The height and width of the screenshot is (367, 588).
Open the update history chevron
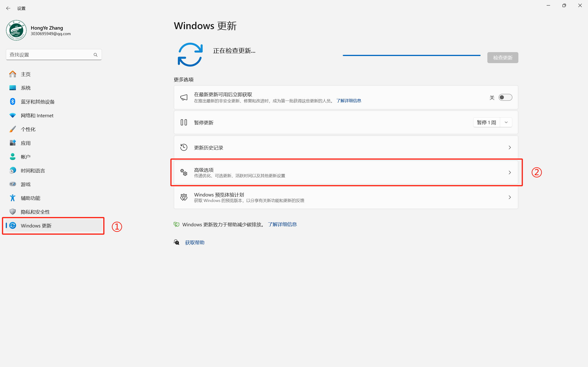click(509, 148)
